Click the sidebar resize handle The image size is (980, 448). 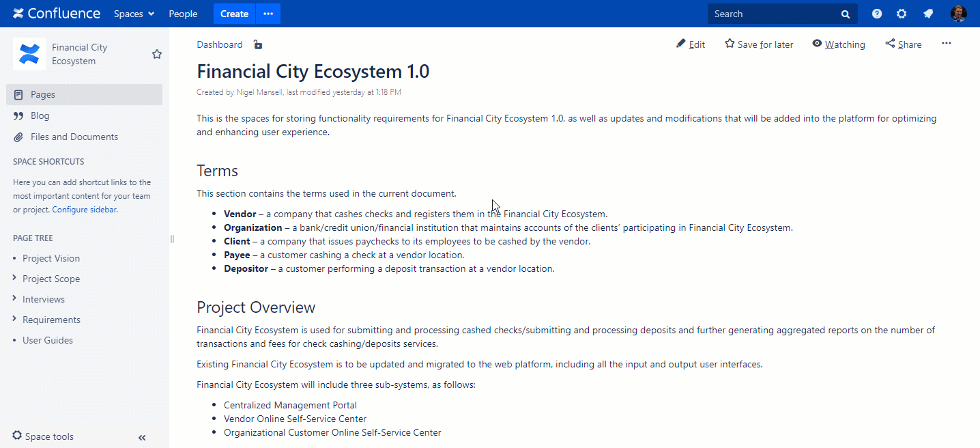[x=172, y=239]
